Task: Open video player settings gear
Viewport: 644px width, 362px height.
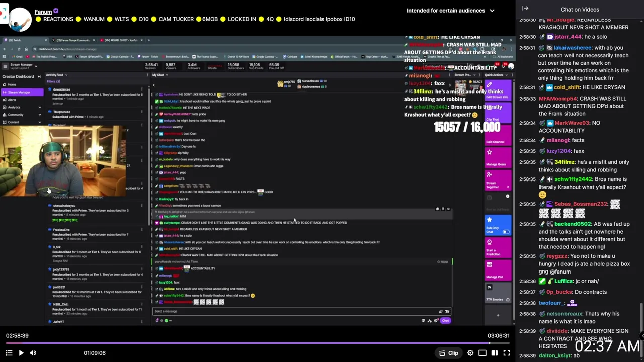Action: pos(470,353)
